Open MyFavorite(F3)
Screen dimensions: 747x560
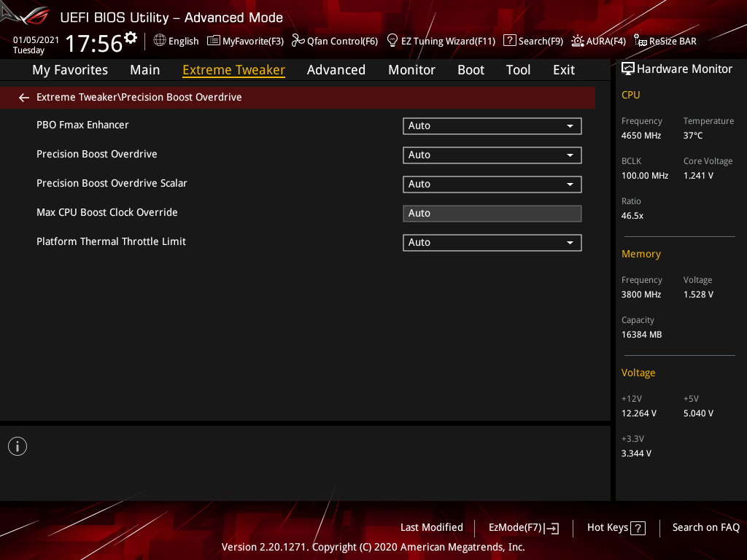point(253,42)
